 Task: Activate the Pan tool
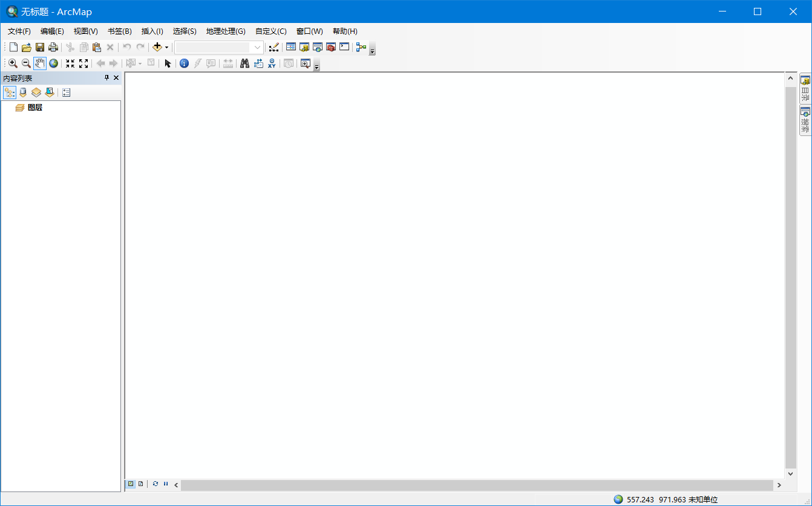(x=40, y=63)
